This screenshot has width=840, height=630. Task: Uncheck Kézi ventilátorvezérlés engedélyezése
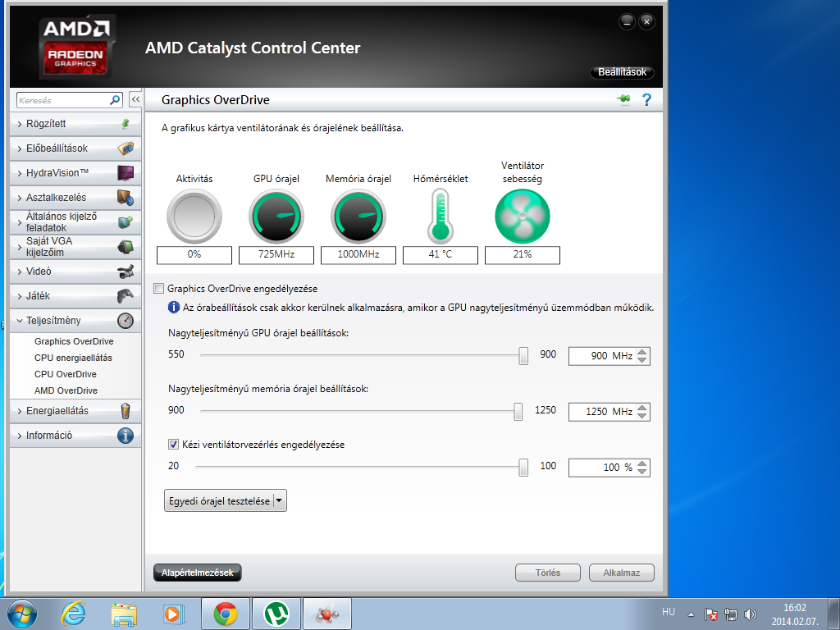[x=173, y=444]
